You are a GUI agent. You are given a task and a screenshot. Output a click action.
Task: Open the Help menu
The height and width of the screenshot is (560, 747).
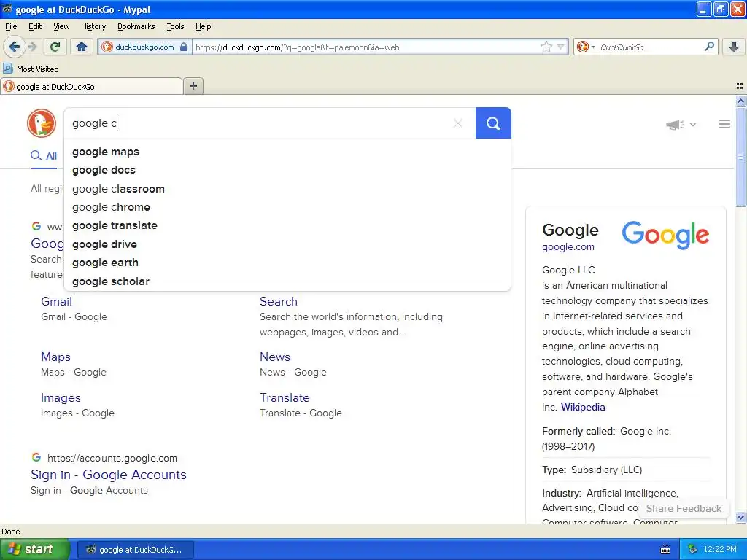coord(203,26)
